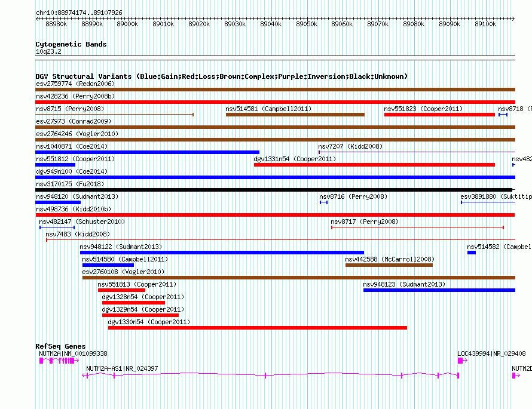Click the 89050k ruler tick label

(x=307, y=24)
